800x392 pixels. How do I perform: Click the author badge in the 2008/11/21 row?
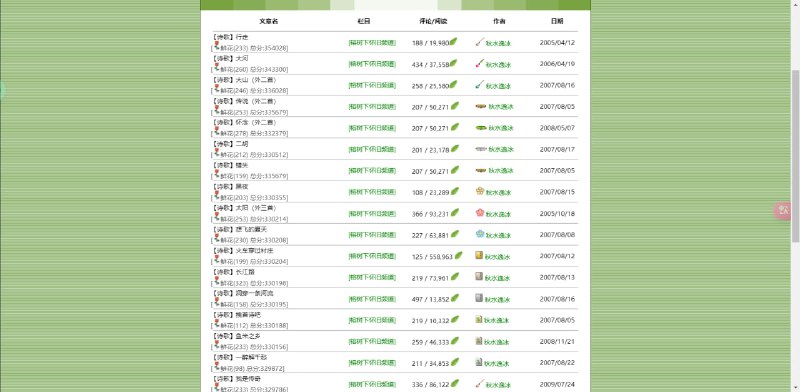pyautogui.click(x=479, y=340)
